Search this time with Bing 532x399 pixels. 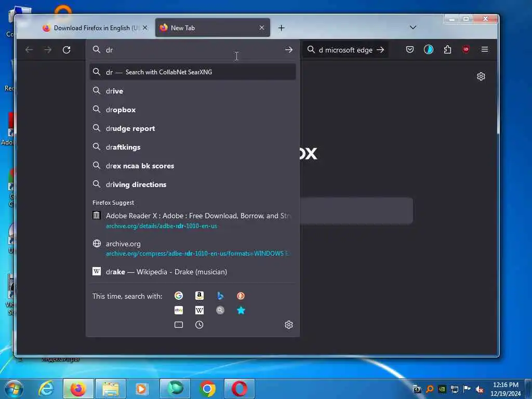[220, 296]
